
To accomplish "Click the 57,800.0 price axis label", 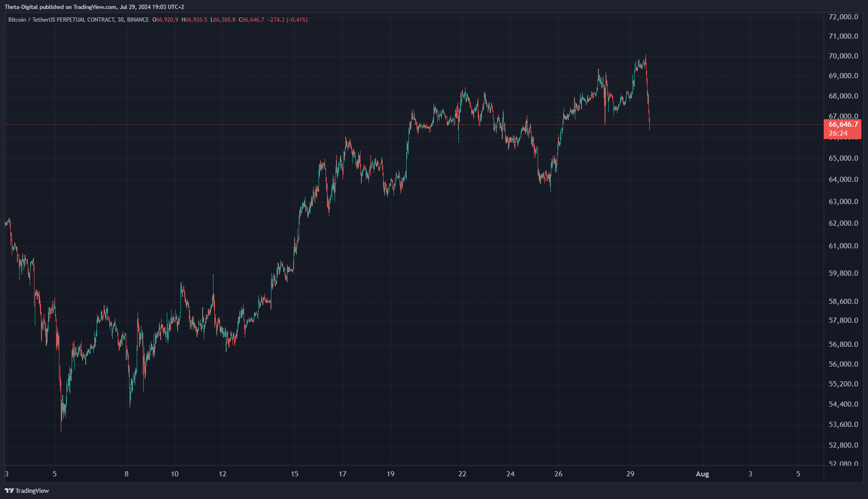I will click(x=843, y=320).
